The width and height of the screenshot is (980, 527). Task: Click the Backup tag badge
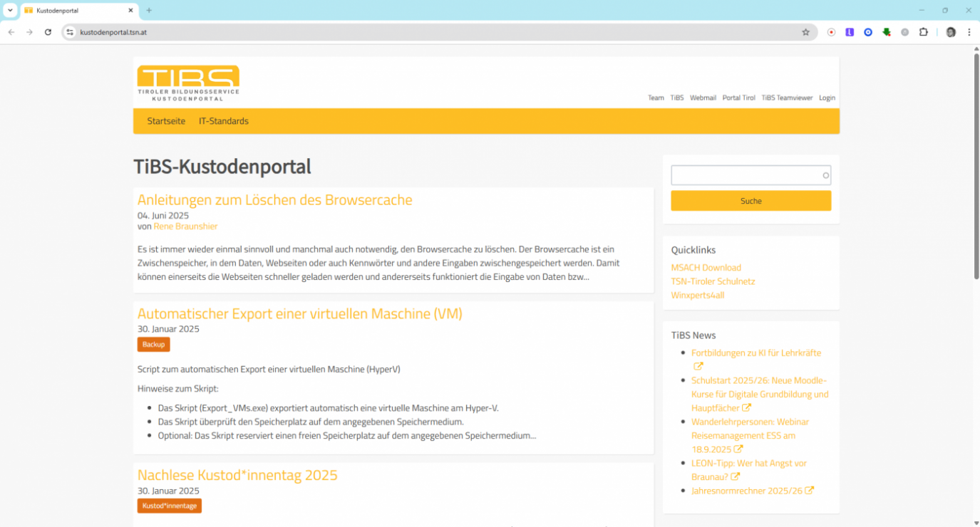153,345
